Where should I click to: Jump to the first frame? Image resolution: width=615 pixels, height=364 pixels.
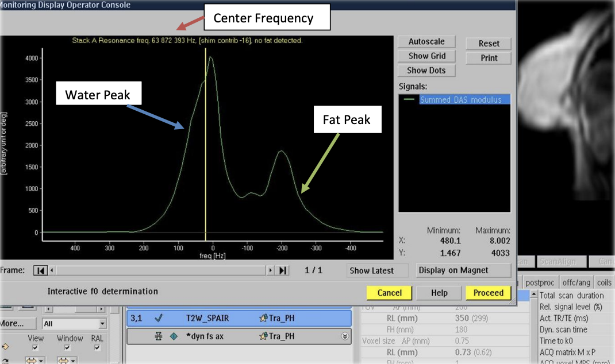coord(41,270)
